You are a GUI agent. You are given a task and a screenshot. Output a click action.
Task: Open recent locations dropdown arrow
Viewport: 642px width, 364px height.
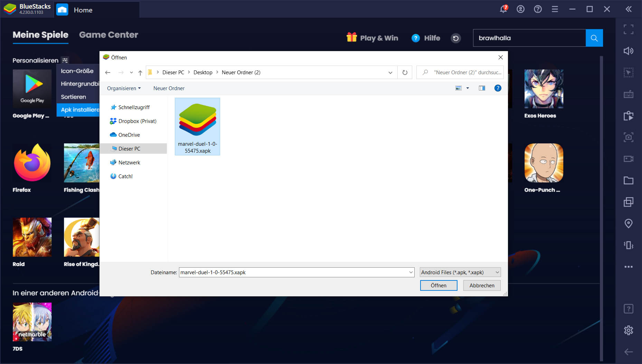pos(131,73)
